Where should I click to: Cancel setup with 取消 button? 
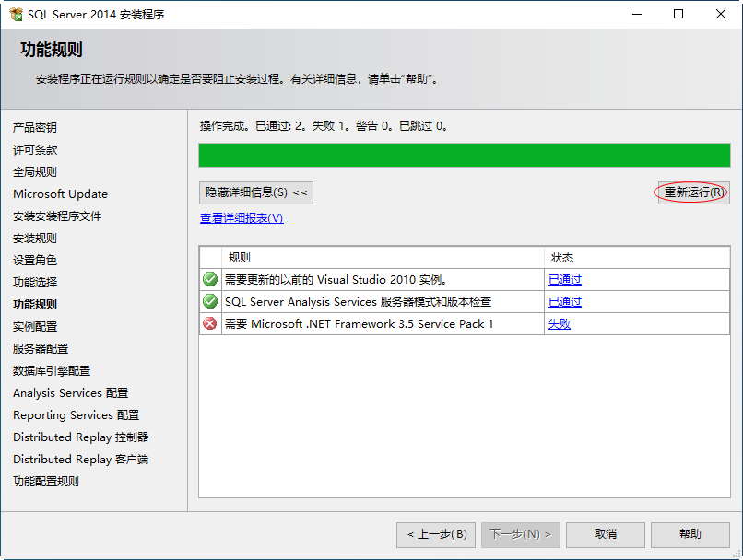tap(606, 534)
